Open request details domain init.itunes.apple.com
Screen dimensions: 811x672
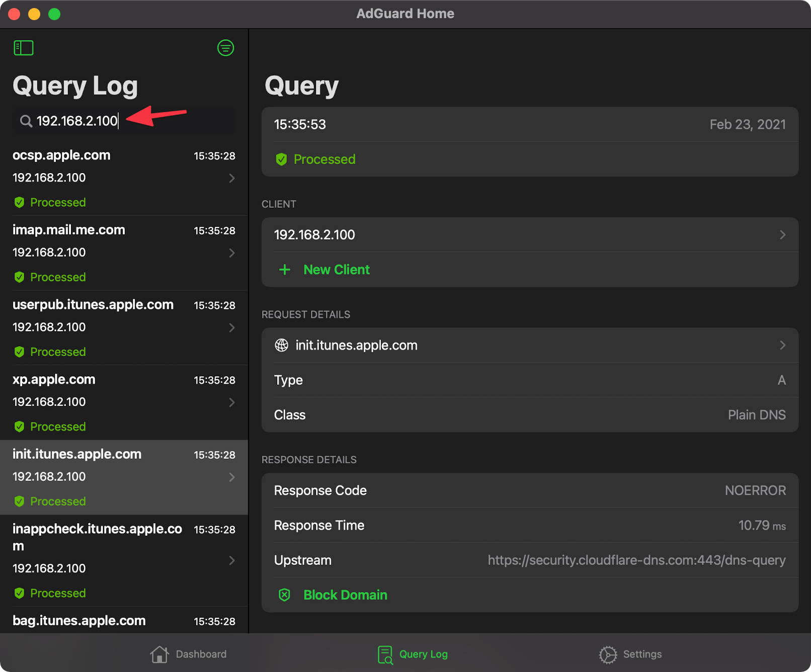530,345
